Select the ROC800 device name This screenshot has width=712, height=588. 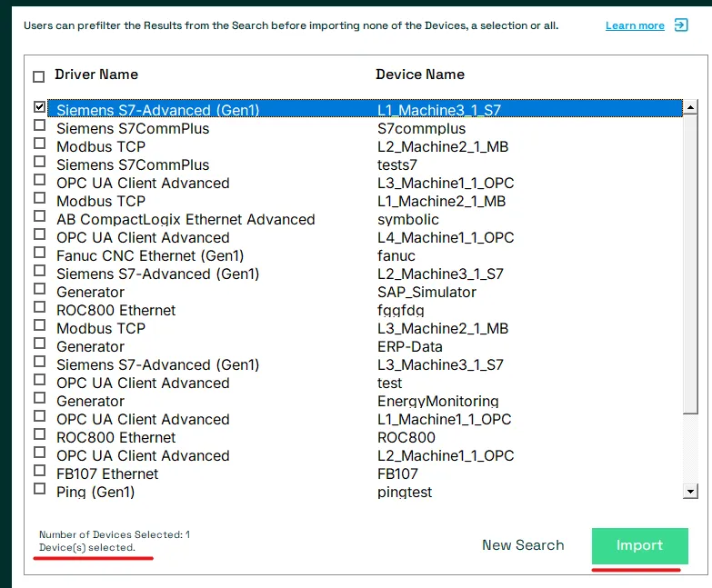[406, 437]
